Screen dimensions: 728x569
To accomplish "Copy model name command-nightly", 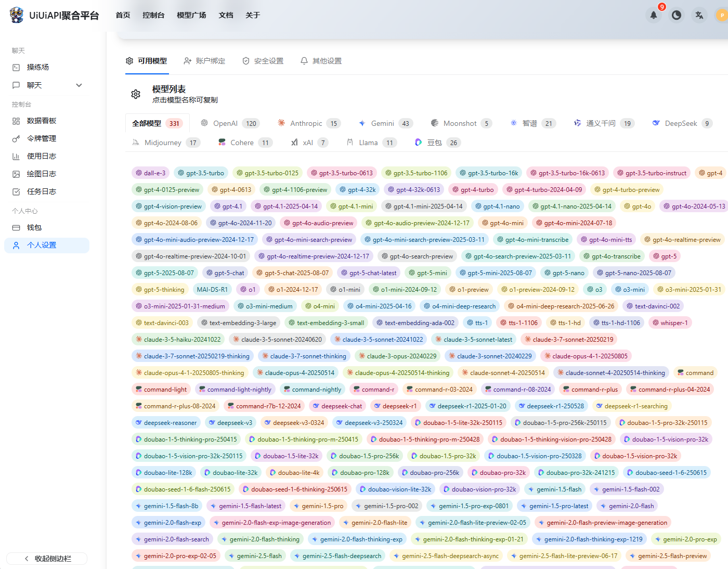I will [313, 390].
